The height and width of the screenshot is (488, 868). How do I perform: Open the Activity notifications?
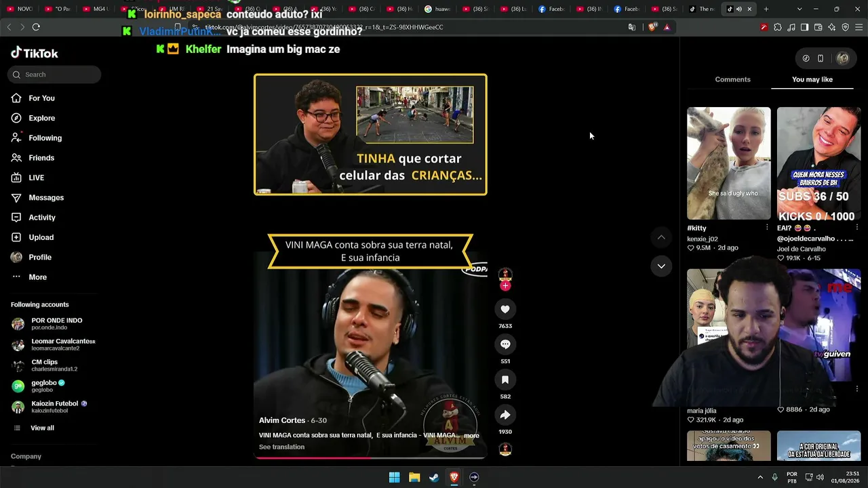(33, 218)
